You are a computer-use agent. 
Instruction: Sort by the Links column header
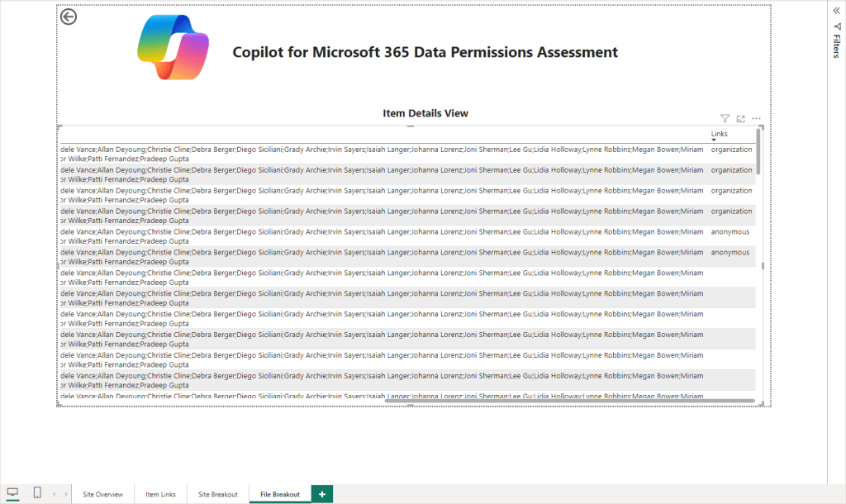click(719, 133)
